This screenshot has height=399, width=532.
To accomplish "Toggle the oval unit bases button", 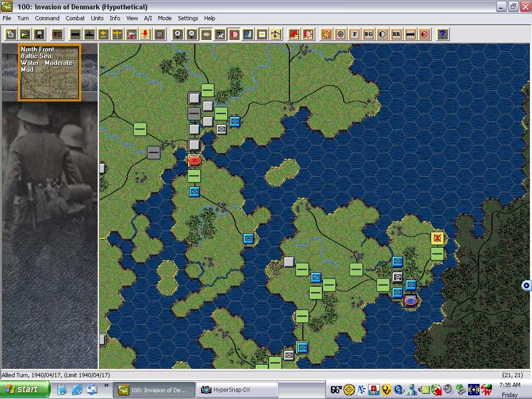I will point(206,34).
